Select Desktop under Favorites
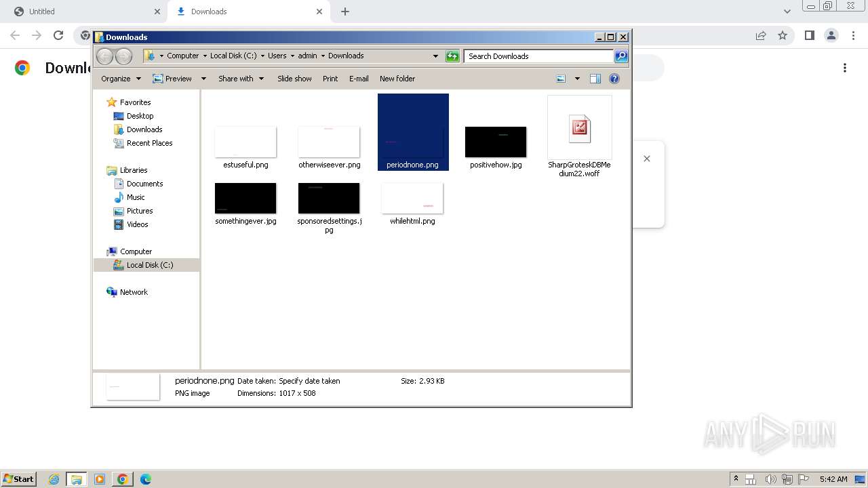The image size is (868, 488). tap(140, 116)
